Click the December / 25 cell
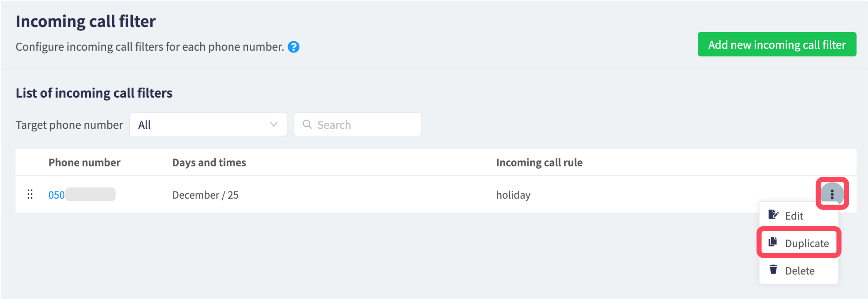Image resolution: width=868 pixels, height=300 pixels. (205, 195)
